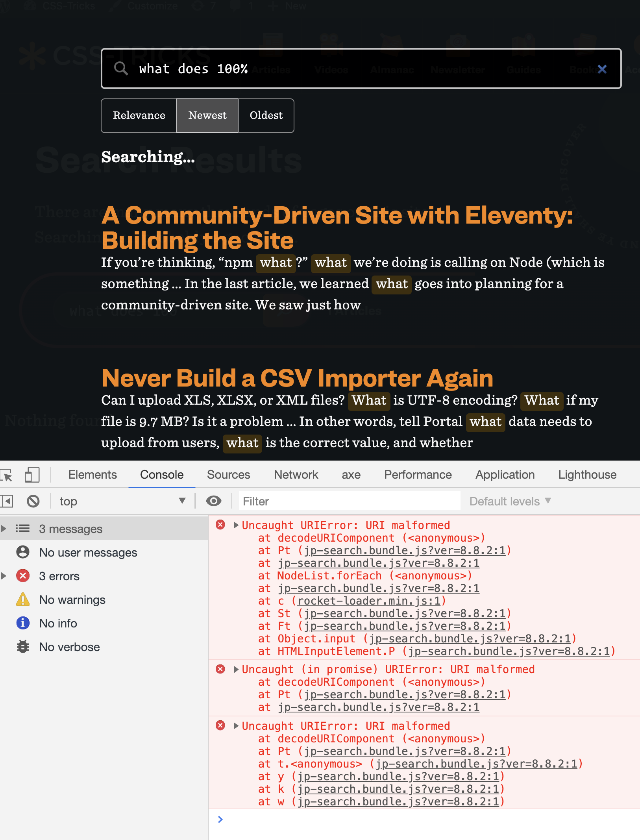Click the yellow warnings triangle icon
Viewport: 640px width, 840px height.
(x=23, y=599)
